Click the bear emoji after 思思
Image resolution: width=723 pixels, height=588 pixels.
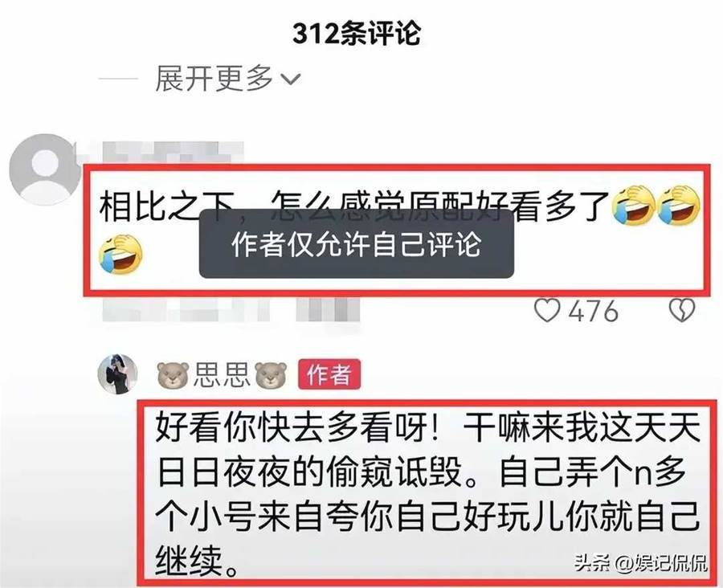[272, 374]
